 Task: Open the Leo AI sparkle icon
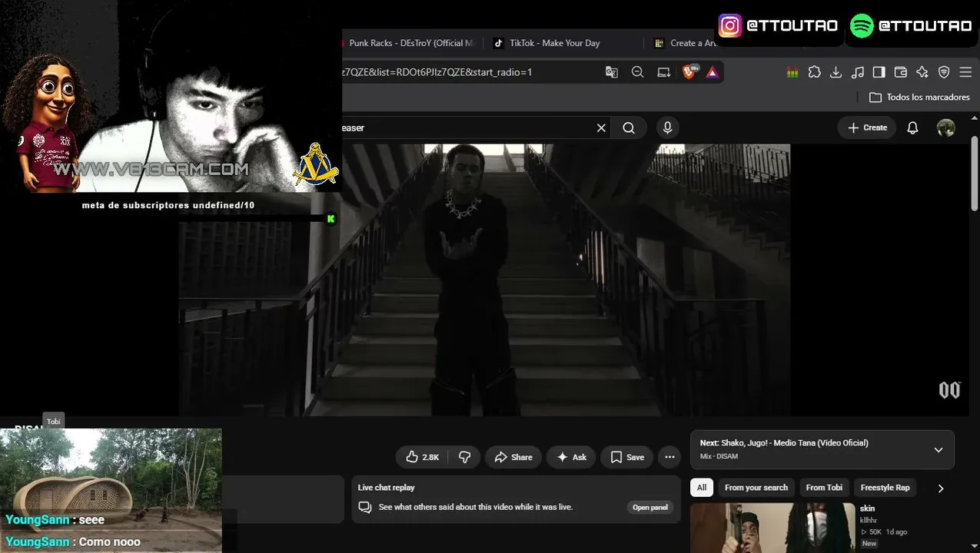tap(922, 72)
